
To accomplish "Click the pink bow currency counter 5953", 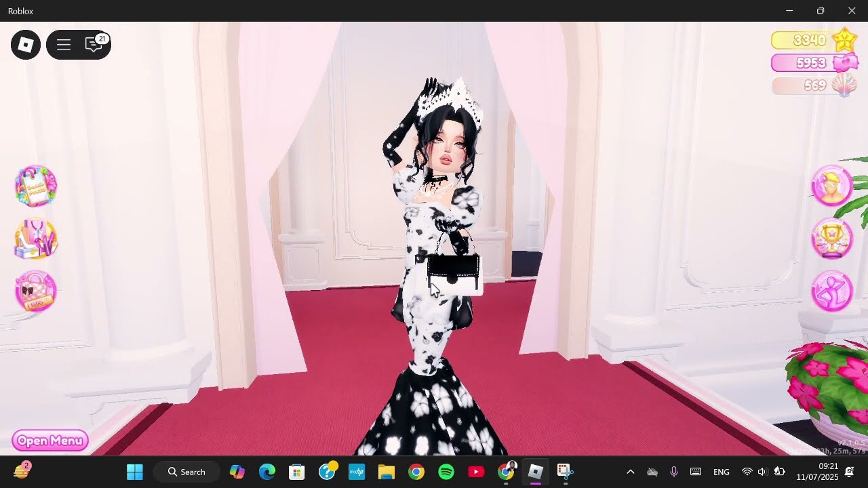I will pos(814,62).
